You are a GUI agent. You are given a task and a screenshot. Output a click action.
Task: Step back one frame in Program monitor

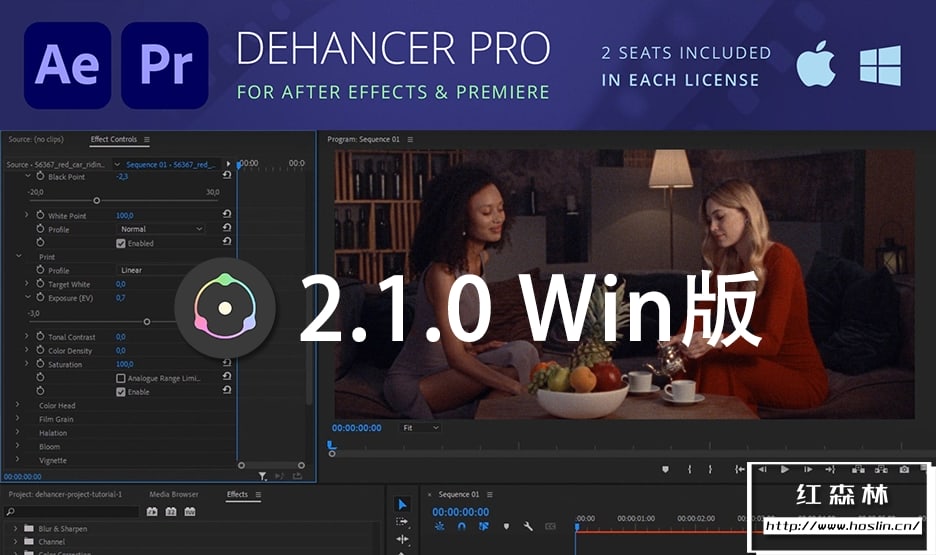click(762, 469)
